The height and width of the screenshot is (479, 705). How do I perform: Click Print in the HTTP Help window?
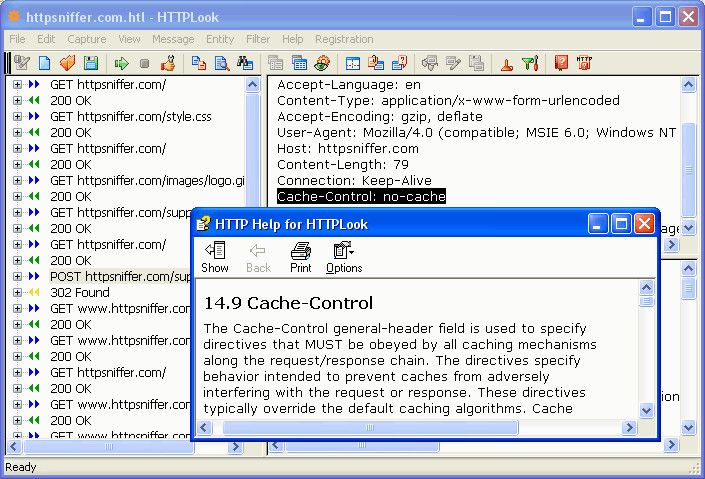coord(301,258)
